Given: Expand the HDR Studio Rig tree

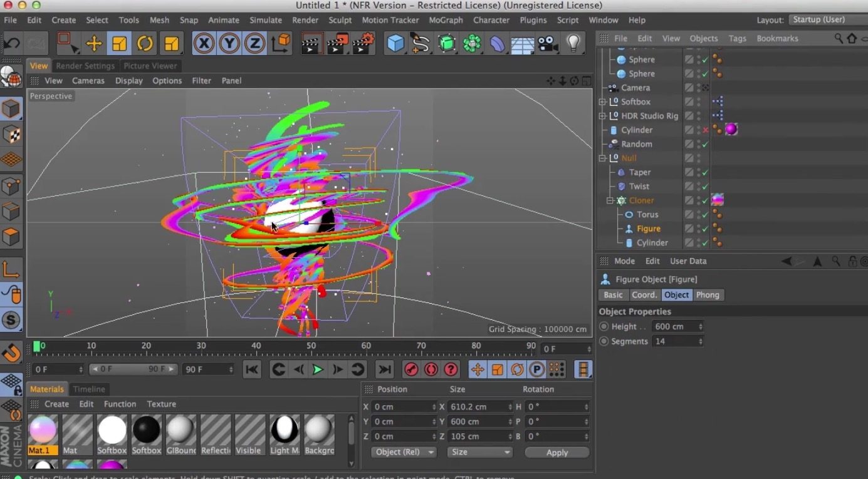Looking at the screenshot, I should [x=602, y=116].
